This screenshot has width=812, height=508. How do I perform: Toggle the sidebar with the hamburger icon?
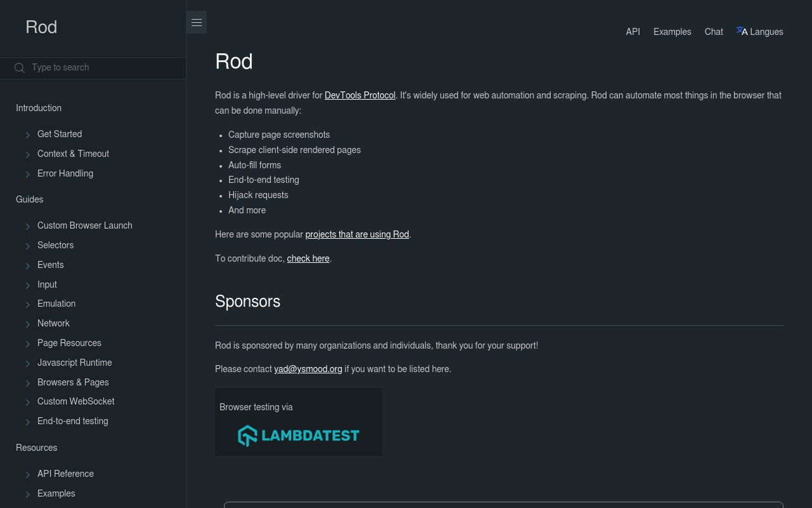197,23
